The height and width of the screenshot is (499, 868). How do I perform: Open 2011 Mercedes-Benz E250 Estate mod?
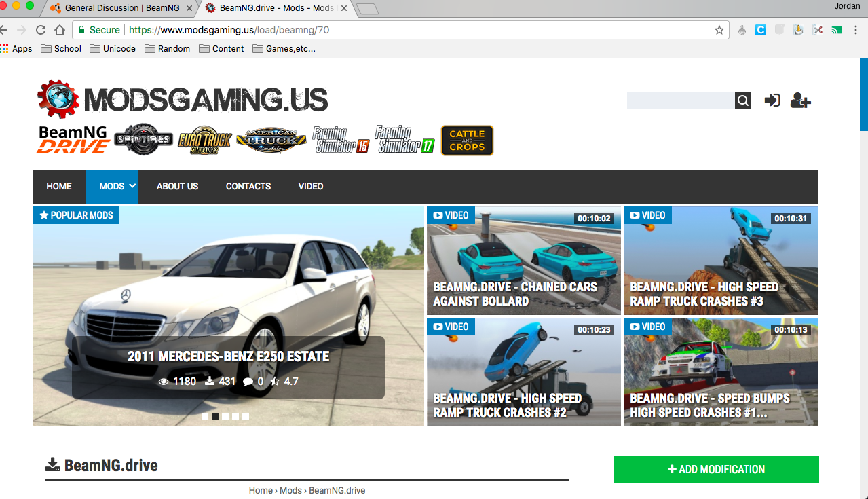[x=228, y=356]
